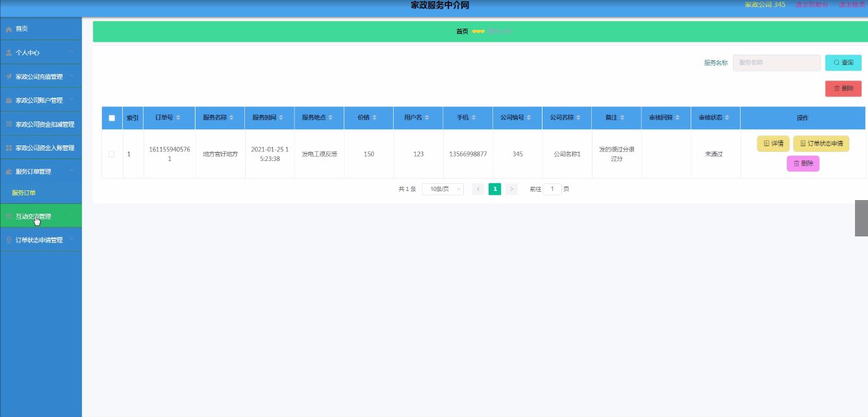Expand the 家政公司充值管理 menu chevron
Viewport: 868px width, 417px height.
(71, 76)
